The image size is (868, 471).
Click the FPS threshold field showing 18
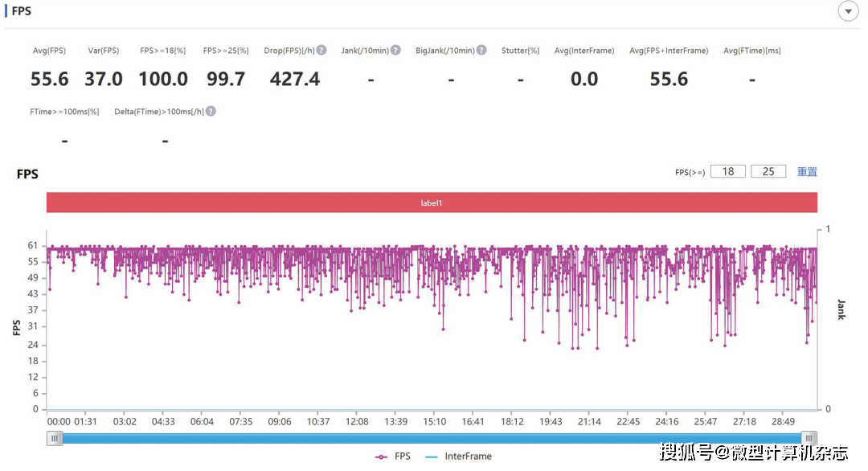coord(728,171)
